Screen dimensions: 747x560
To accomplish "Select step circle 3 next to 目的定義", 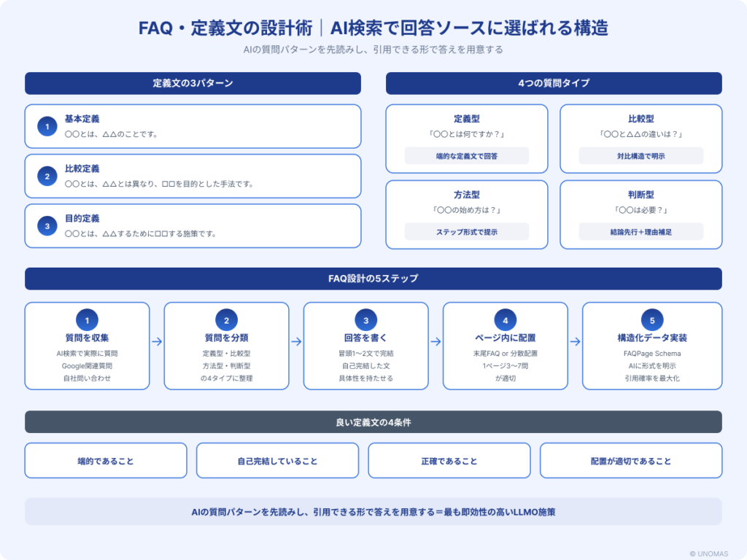I will pos(47,226).
